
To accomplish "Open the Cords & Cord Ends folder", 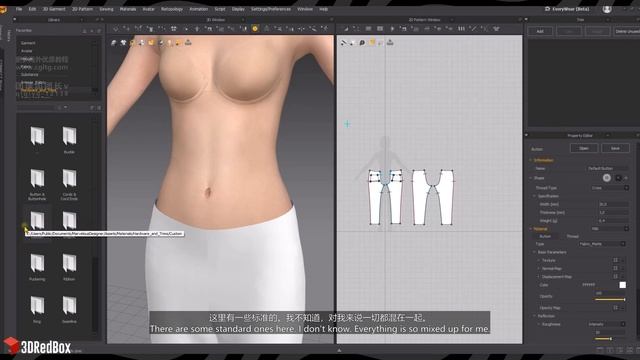I will pos(69,184).
